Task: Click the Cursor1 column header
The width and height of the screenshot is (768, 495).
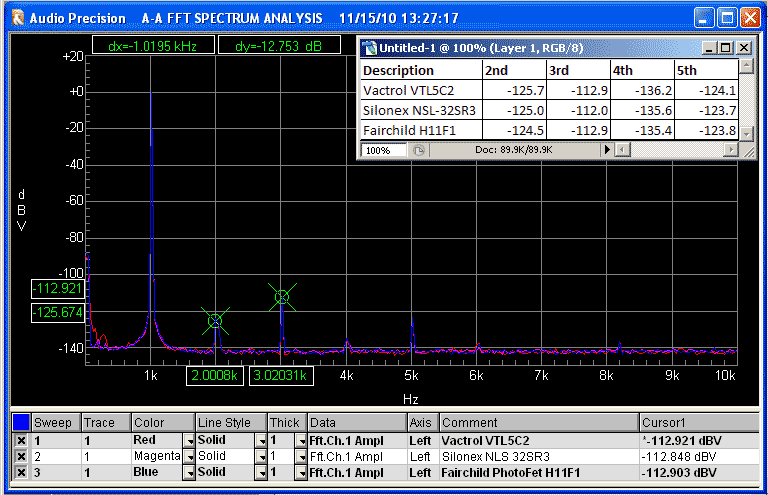Action: [x=699, y=423]
